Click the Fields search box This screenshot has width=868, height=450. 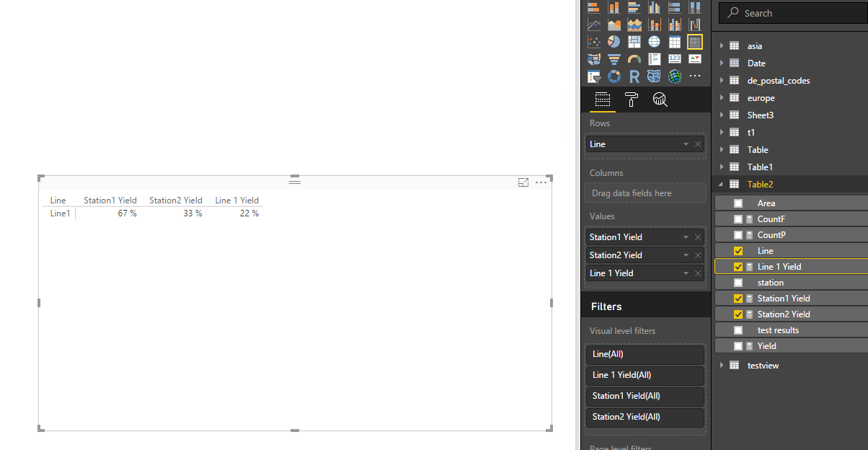point(794,13)
